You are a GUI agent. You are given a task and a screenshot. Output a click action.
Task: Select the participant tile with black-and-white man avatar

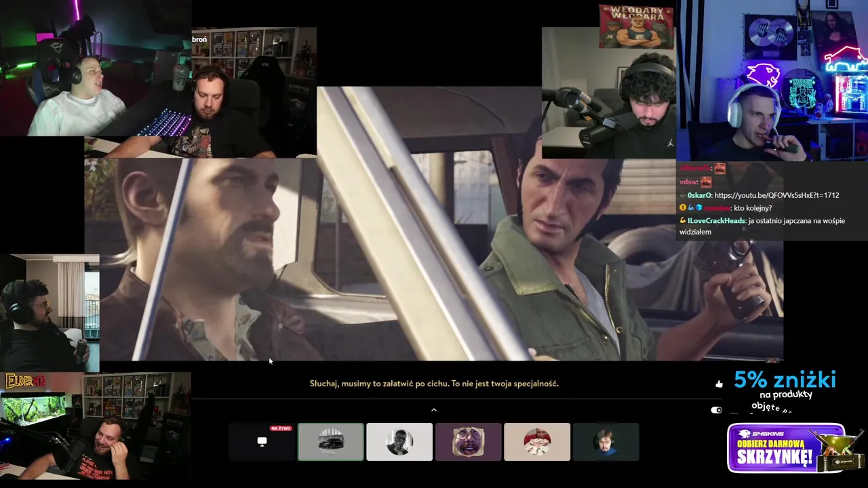[x=399, y=442]
